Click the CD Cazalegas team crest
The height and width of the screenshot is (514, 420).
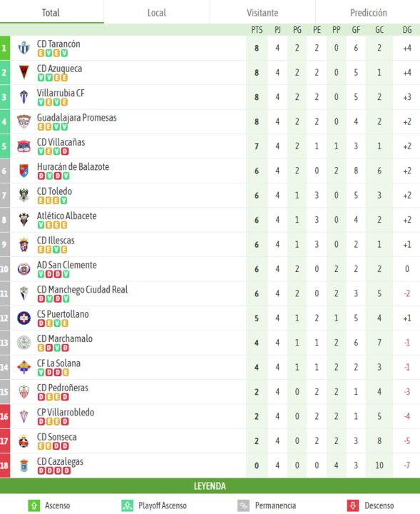24,465
